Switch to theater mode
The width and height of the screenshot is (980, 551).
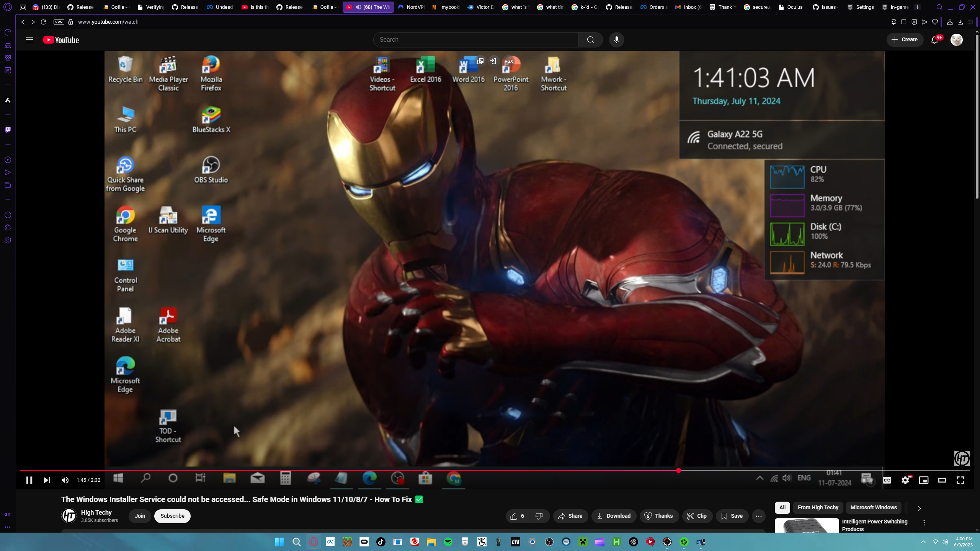[942, 480]
